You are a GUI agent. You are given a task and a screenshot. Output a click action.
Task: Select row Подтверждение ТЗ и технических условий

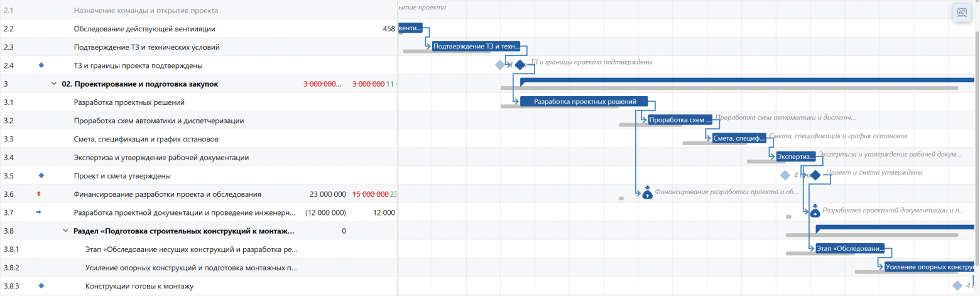[x=199, y=47]
